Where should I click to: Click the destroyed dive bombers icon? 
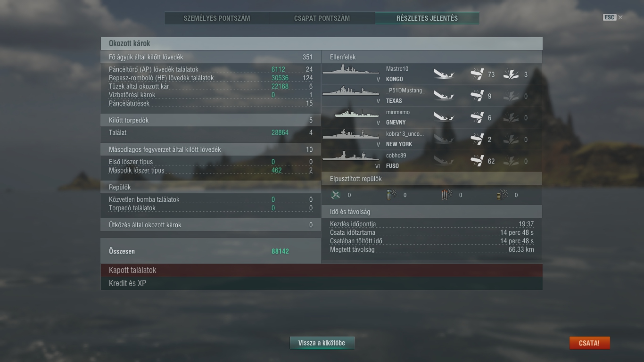coord(391,195)
